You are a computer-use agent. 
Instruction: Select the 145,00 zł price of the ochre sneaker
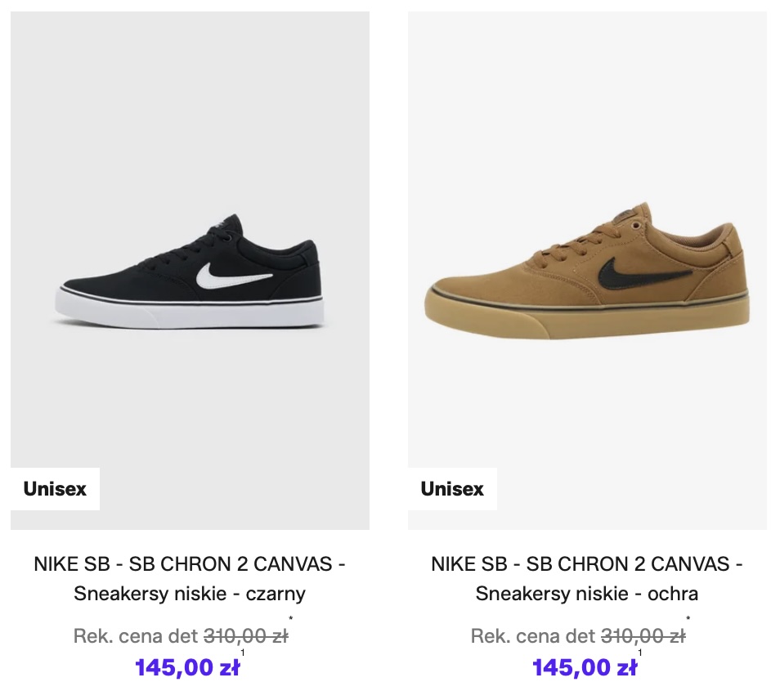pos(585,667)
